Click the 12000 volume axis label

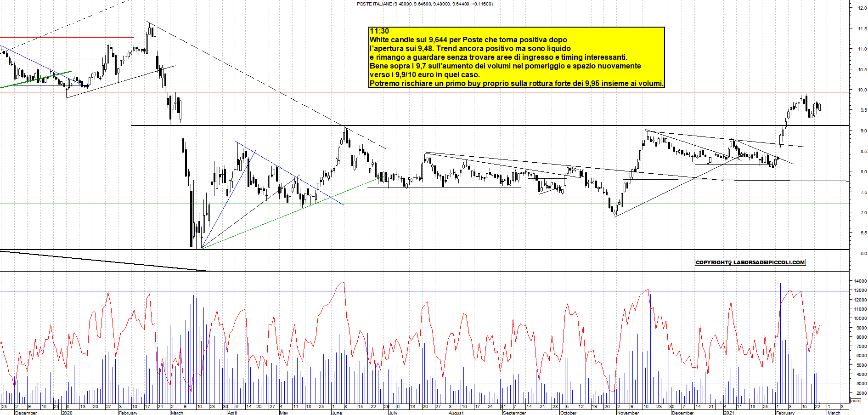861,300
